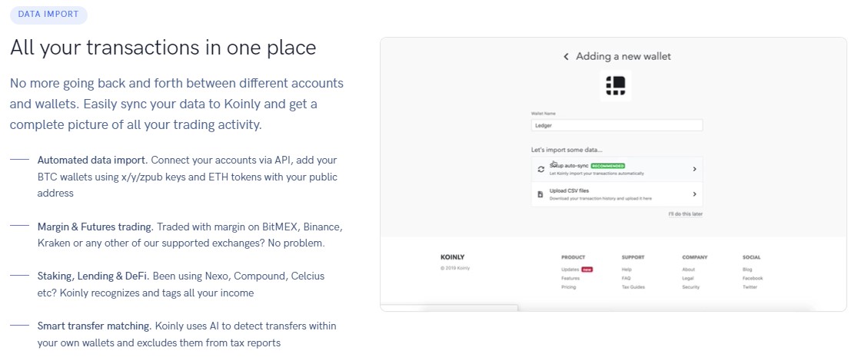Open the Tax Guides support link

(x=633, y=286)
